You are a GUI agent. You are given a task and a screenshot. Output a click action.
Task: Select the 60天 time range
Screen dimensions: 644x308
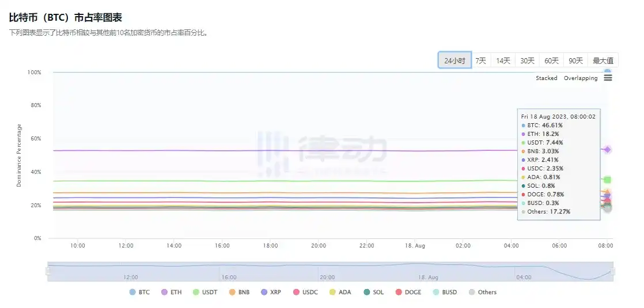click(552, 61)
